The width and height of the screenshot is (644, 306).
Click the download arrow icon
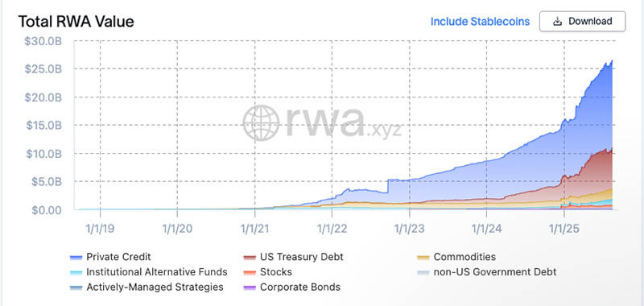pyautogui.click(x=557, y=22)
